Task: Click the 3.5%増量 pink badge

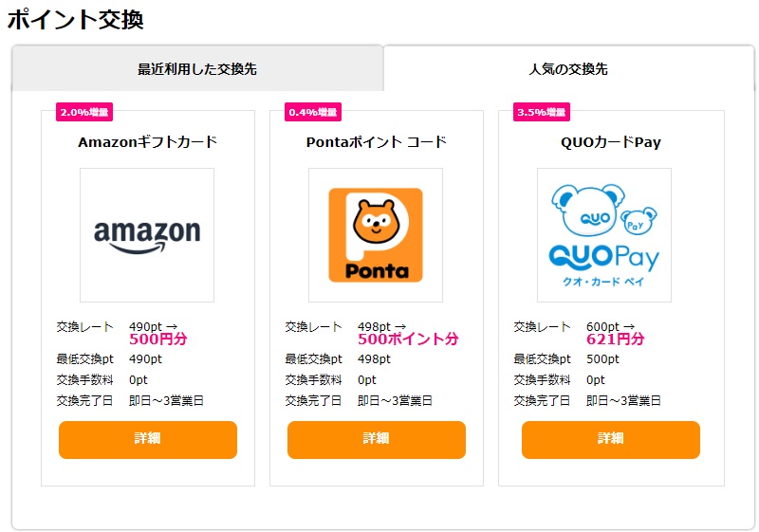Action: tap(541, 112)
